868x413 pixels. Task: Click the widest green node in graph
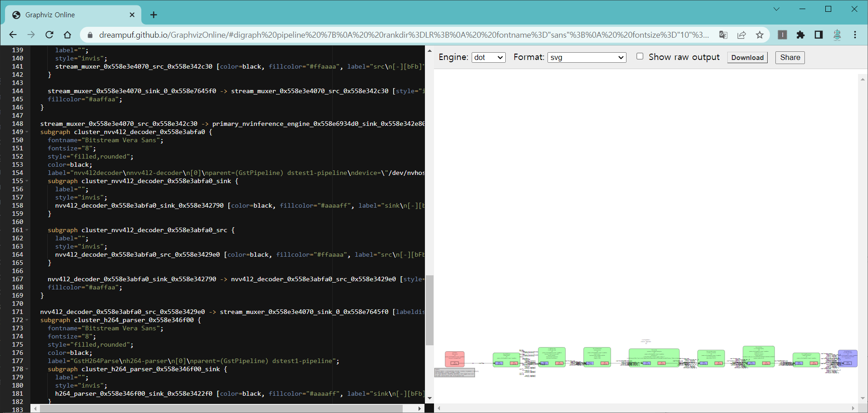654,358
